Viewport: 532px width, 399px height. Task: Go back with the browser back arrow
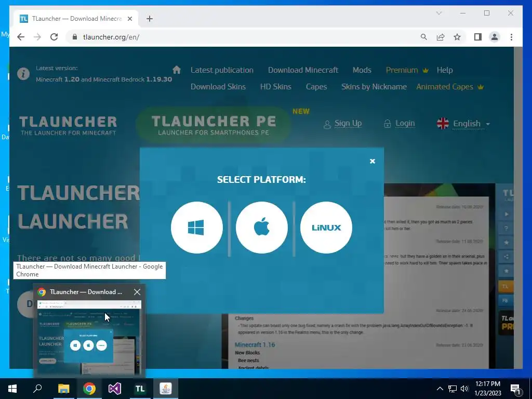21,37
